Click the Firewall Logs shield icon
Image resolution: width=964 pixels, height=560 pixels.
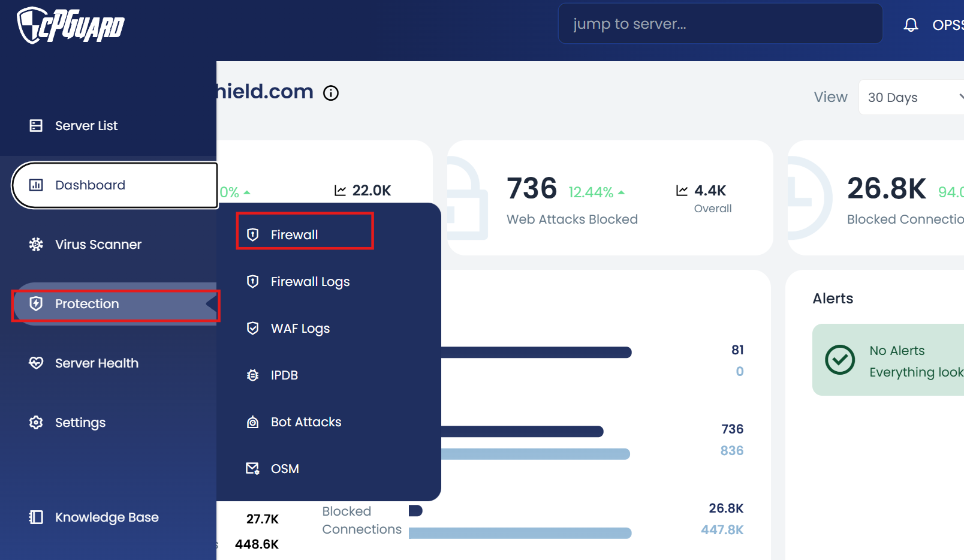pos(253,281)
